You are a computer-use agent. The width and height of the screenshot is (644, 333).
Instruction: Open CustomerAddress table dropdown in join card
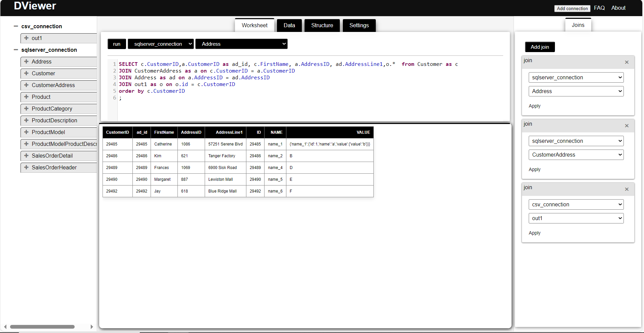tap(576, 155)
